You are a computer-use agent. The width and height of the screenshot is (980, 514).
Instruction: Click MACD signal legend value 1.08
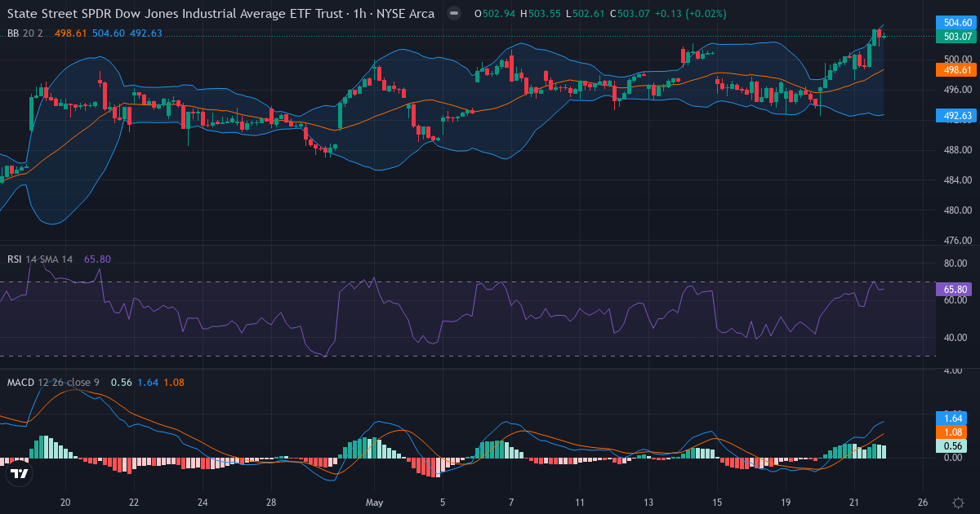tap(173, 382)
